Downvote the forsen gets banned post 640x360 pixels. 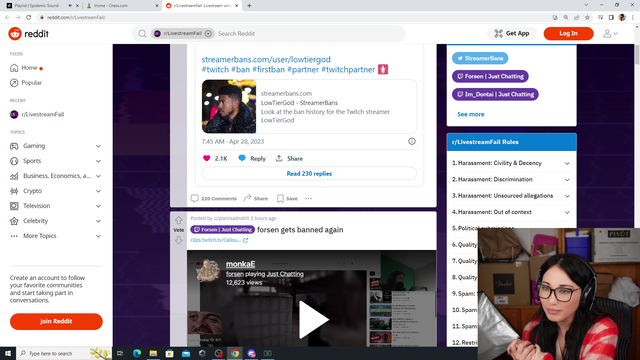coord(178,240)
